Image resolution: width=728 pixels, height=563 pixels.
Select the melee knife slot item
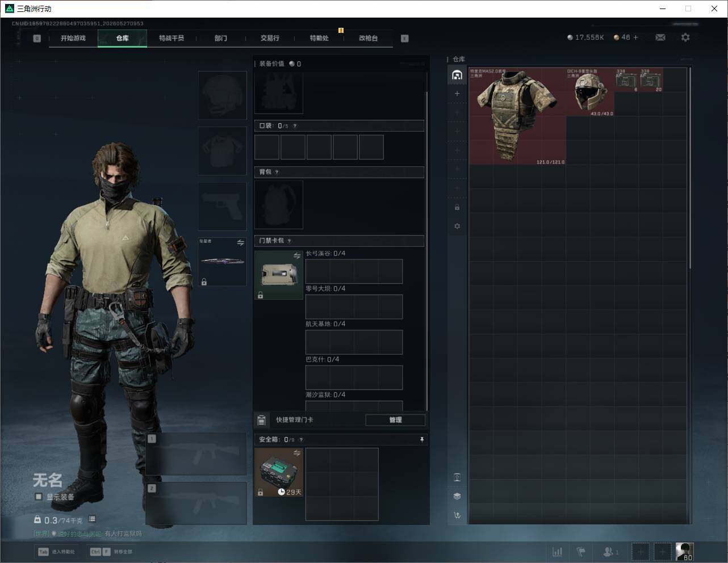tap(223, 262)
